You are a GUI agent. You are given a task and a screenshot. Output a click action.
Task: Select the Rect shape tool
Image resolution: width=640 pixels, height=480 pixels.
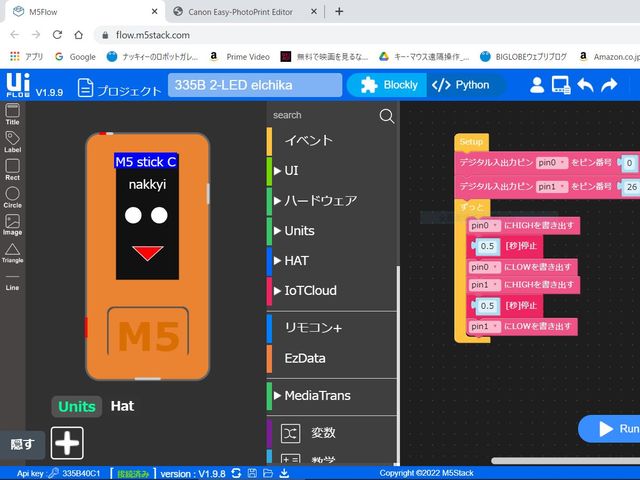point(12,169)
